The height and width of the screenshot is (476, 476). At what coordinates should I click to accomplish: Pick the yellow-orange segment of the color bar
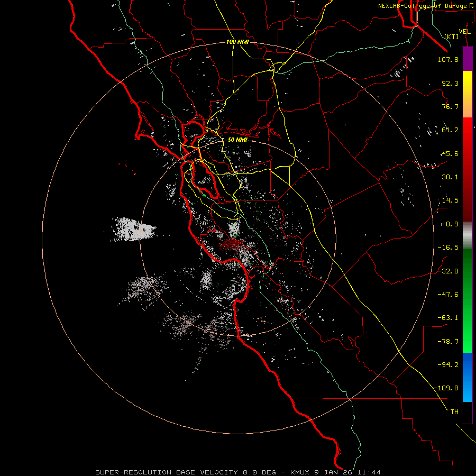pyautogui.click(x=467, y=94)
